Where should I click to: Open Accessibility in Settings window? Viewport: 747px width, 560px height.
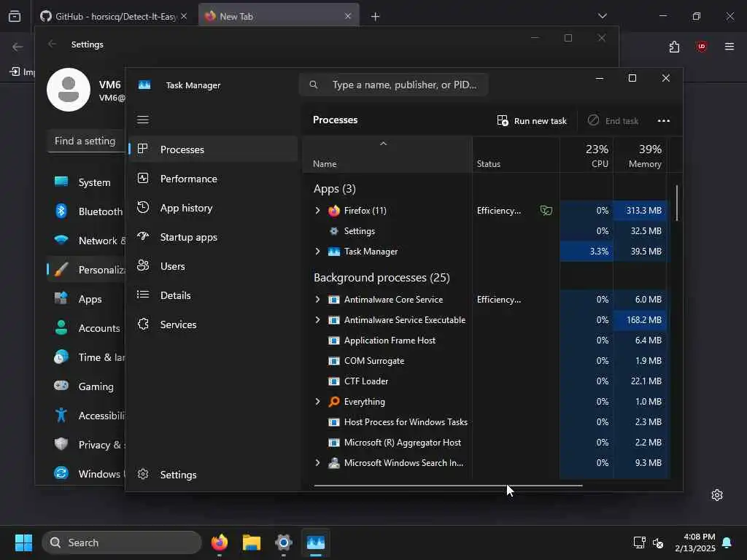coord(87,416)
